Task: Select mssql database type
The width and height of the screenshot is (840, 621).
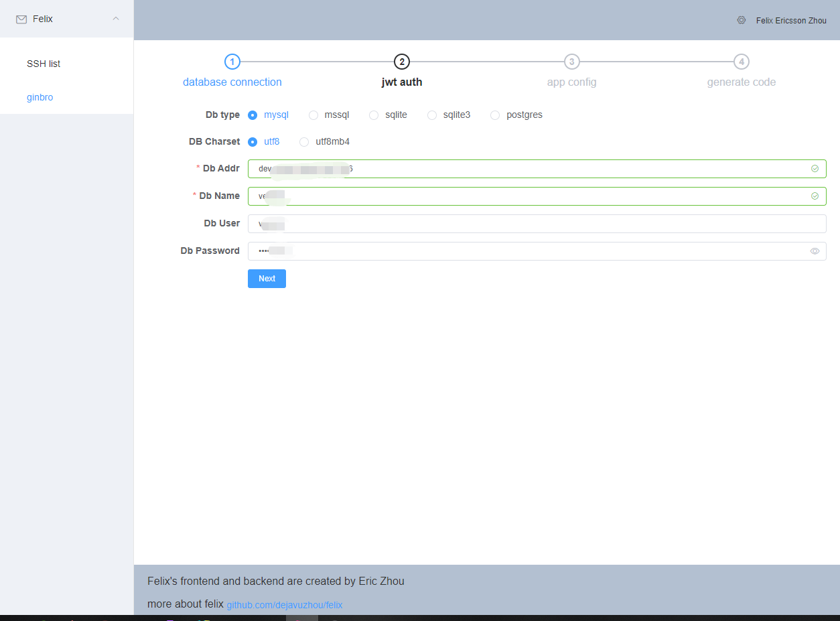Action: coord(313,115)
